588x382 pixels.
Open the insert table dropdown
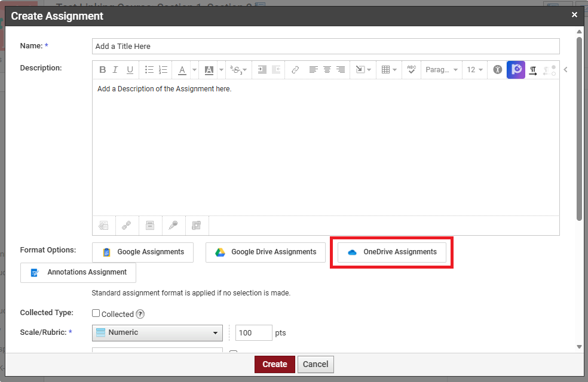[x=389, y=70]
